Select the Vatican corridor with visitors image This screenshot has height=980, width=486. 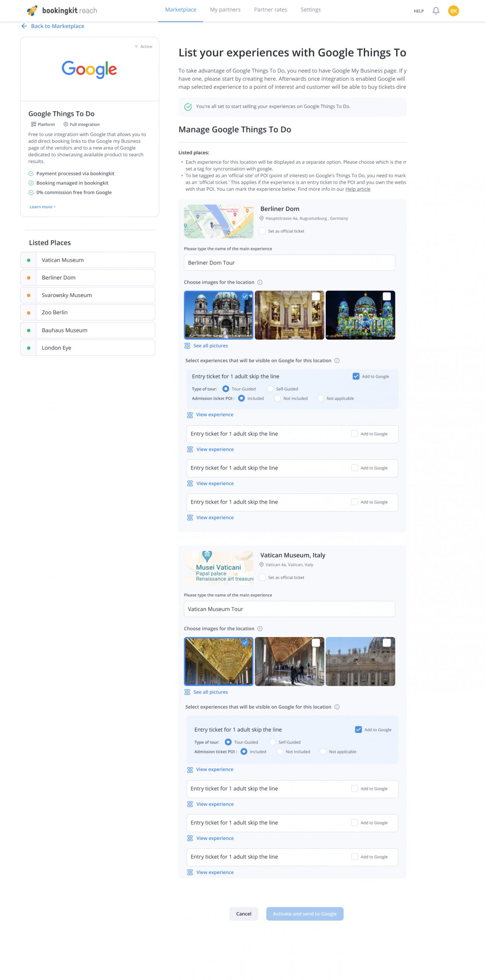(289, 661)
